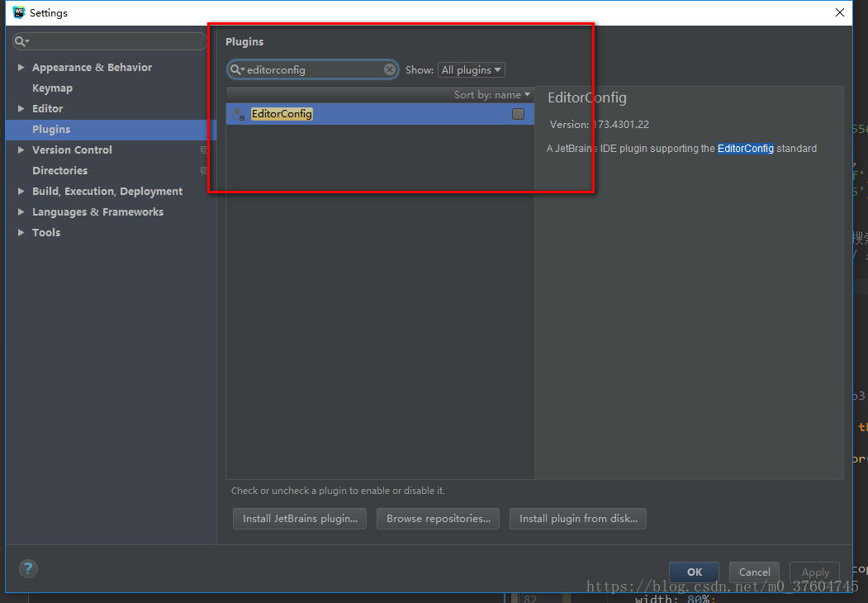Click the Version: 173.4301.22 text
Image resolution: width=868 pixels, height=603 pixels.
(x=599, y=125)
